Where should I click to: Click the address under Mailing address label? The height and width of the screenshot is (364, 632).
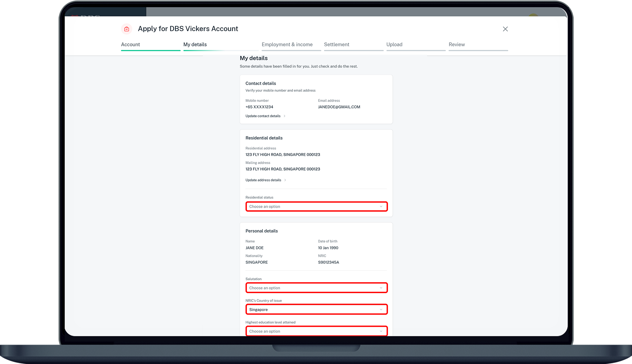point(283,169)
